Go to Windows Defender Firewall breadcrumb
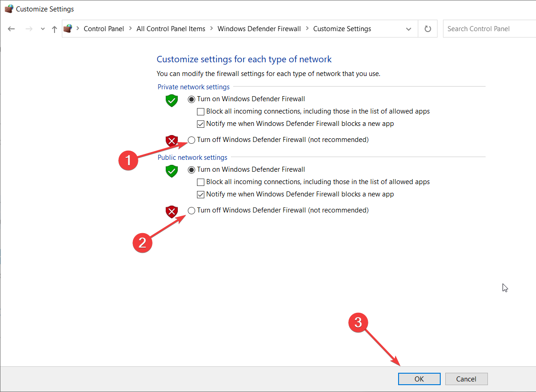 coord(259,29)
